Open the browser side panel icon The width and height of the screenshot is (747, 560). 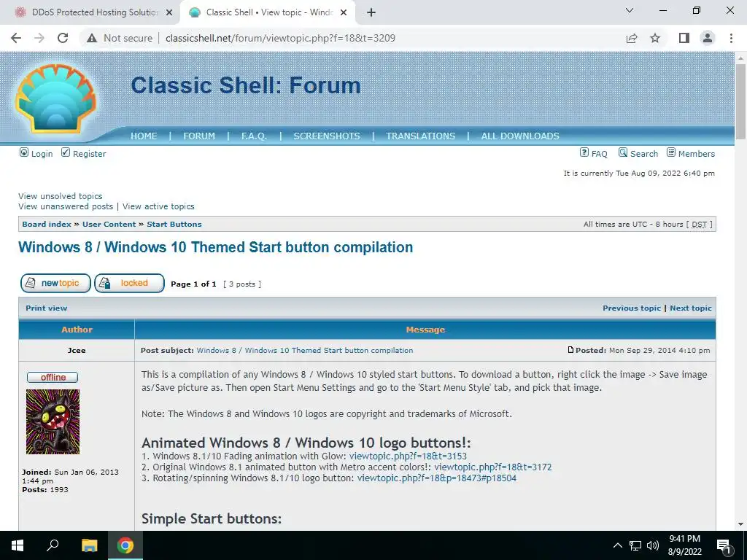tap(684, 38)
